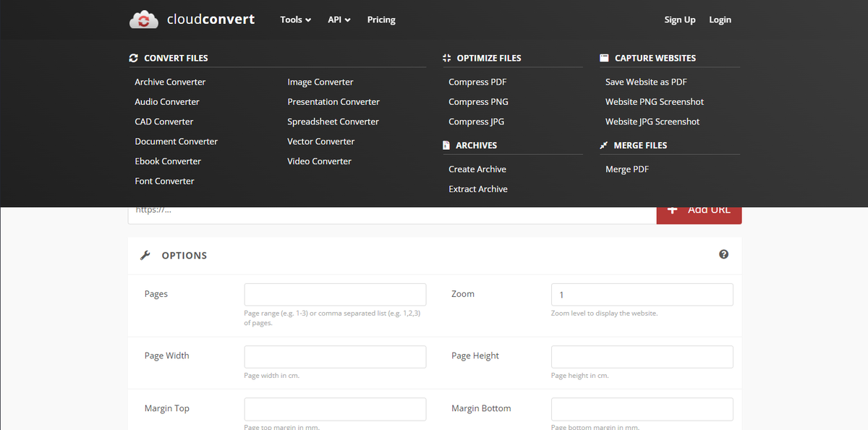Open the Document Converter

pos(176,142)
